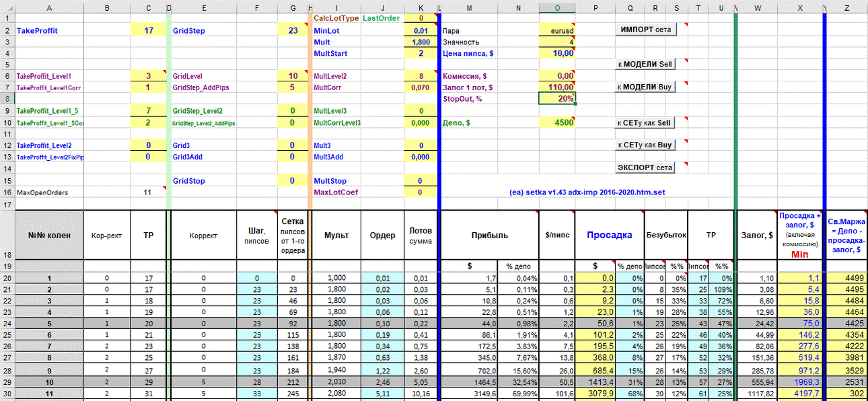Select the GridStep_AddPips value cell 5
This screenshot has height=401, width=868.
[x=292, y=87]
